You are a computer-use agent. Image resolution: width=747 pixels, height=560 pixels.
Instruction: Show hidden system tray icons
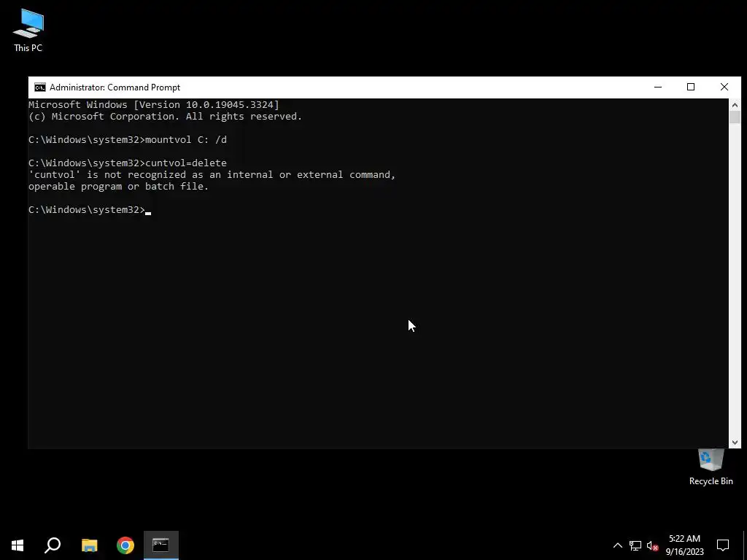[x=617, y=545]
